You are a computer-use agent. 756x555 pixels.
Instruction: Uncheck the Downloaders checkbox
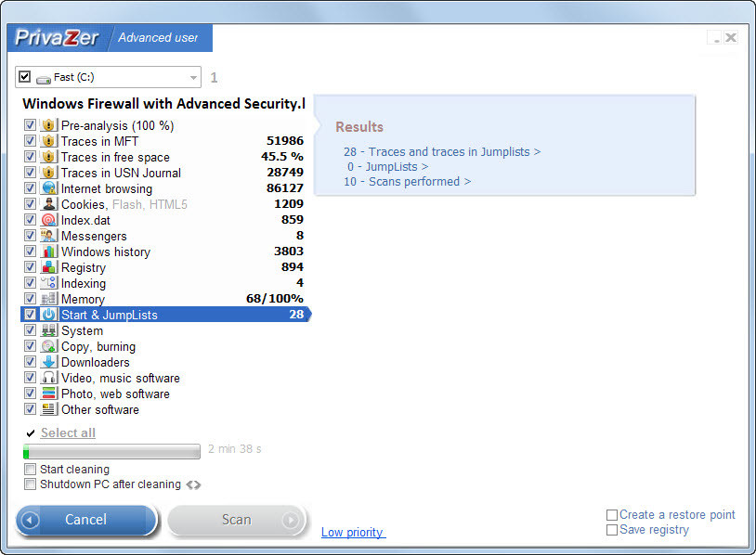click(30, 362)
